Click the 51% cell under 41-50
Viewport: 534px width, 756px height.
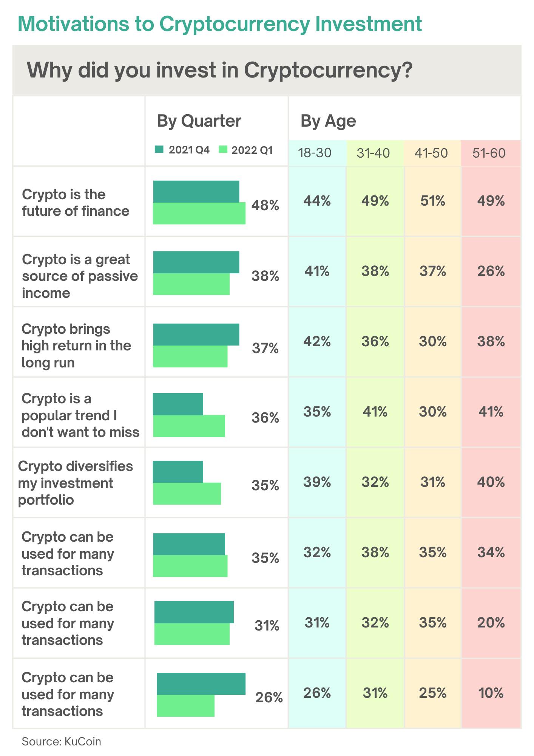coord(433,201)
